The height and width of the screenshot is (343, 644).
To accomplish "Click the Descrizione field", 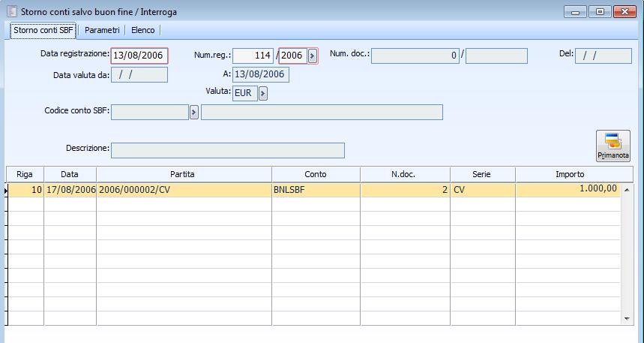I will tap(228, 151).
